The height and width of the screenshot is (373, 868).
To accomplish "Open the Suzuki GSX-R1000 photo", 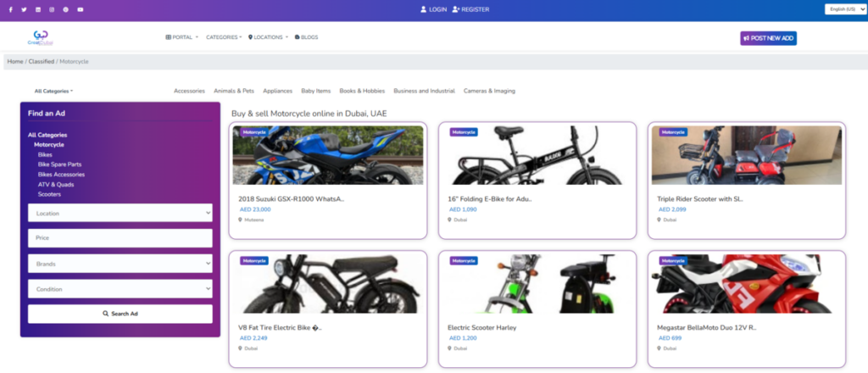I will click(328, 155).
